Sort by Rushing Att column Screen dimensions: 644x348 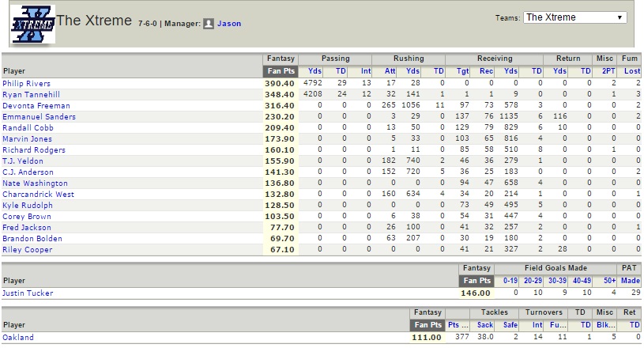tap(390, 71)
